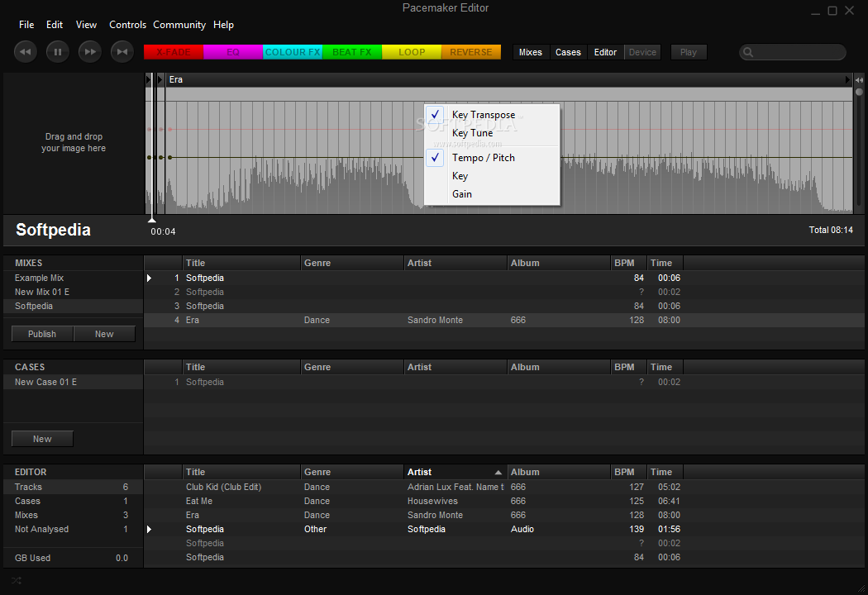Select the Example Mix entry
The width and height of the screenshot is (868, 595).
(73, 278)
